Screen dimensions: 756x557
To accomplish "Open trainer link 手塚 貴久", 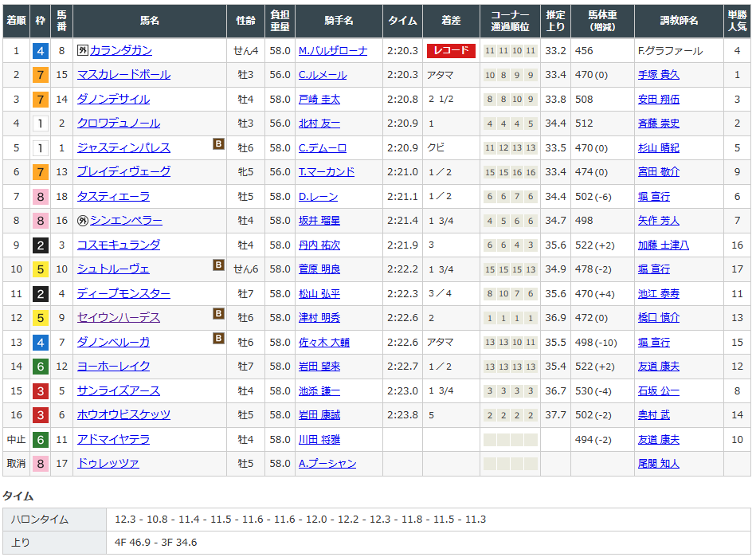I will [x=659, y=75].
